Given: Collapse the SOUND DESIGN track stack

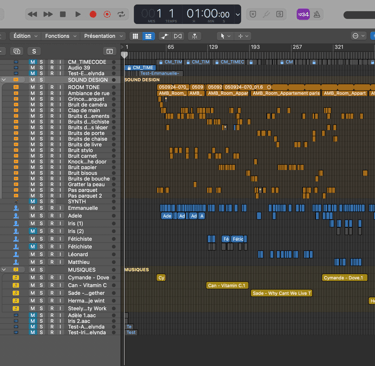Looking at the screenshot, I should (x=4, y=80).
